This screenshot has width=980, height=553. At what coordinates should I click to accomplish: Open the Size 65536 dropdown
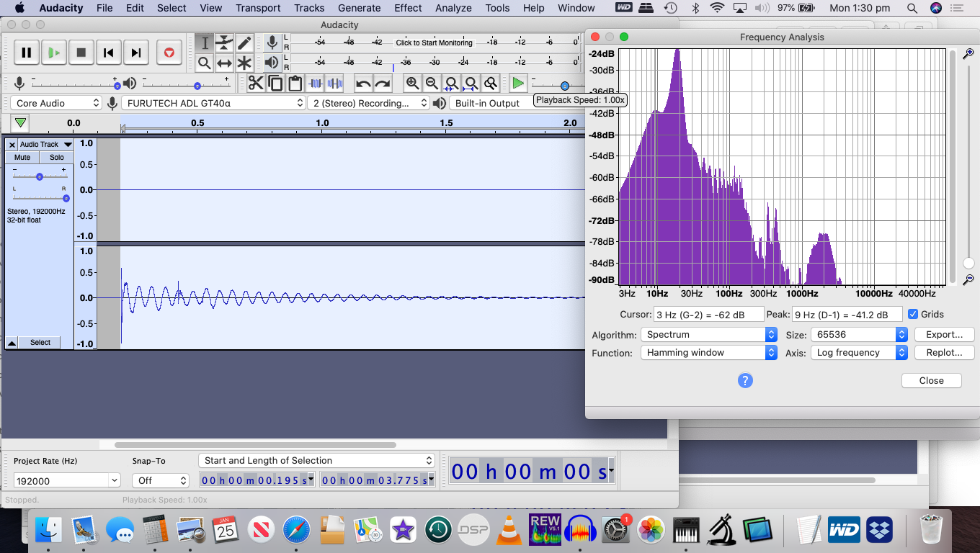point(859,335)
